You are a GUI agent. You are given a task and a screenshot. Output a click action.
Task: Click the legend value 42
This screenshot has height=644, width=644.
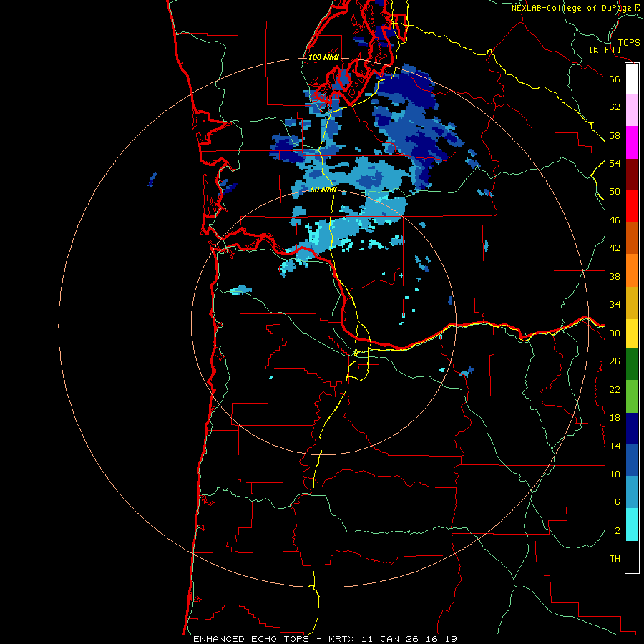615,248
